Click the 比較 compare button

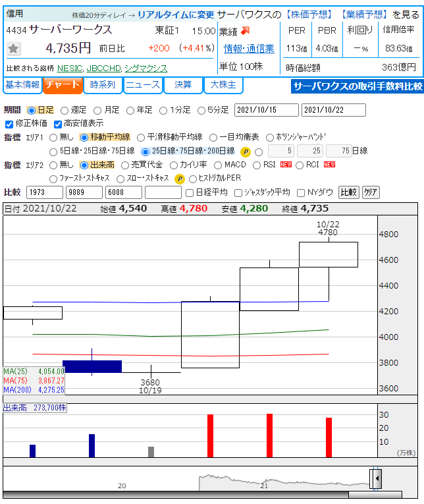point(349,192)
